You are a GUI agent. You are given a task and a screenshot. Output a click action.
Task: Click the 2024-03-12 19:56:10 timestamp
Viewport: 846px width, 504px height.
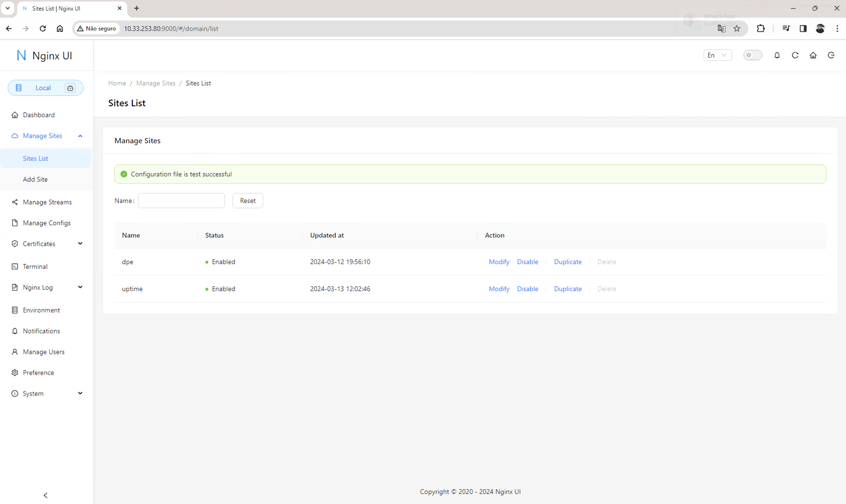340,262
